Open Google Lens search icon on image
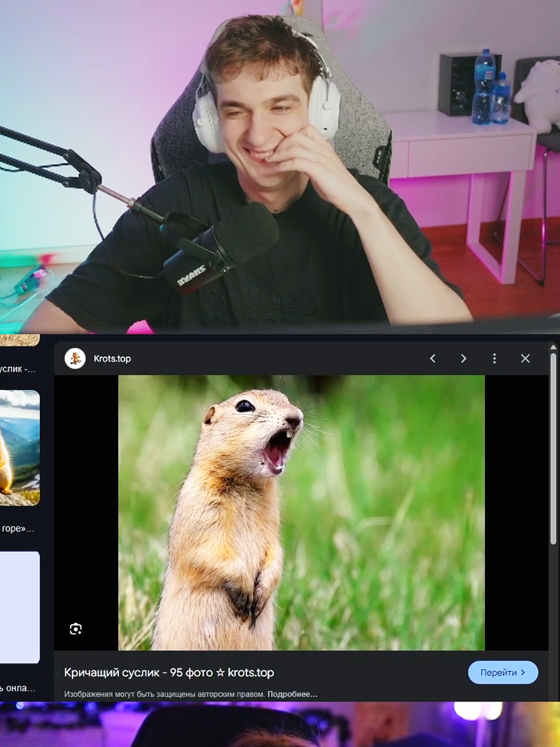The height and width of the screenshot is (747, 560). (76, 629)
